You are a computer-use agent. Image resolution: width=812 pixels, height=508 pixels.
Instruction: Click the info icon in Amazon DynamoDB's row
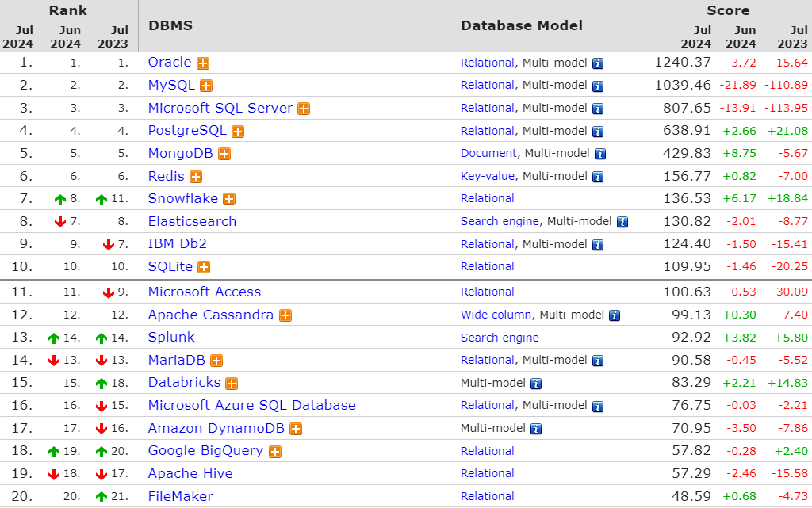536,429
